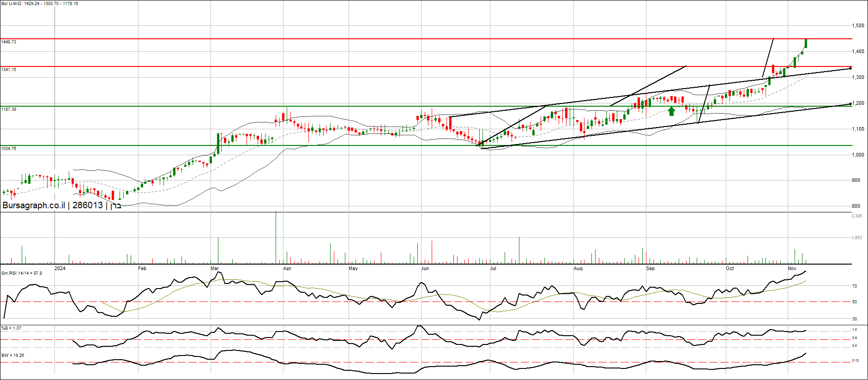Click the 70 level on RSI scale

tap(855, 286)
